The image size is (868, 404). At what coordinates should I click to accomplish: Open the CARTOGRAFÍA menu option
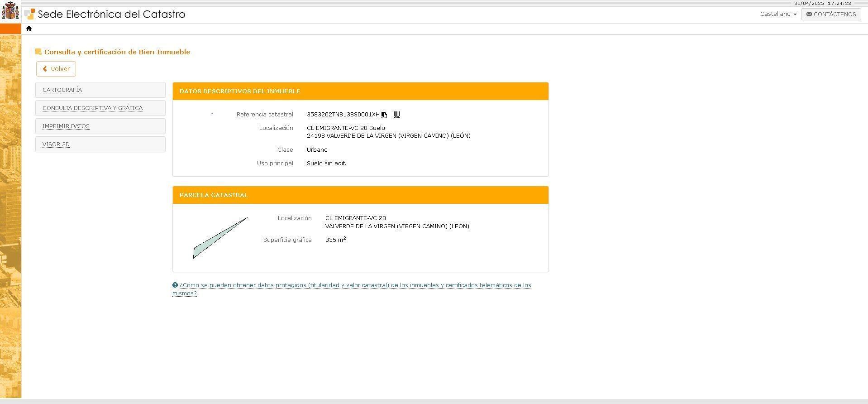tap(62, 90)
